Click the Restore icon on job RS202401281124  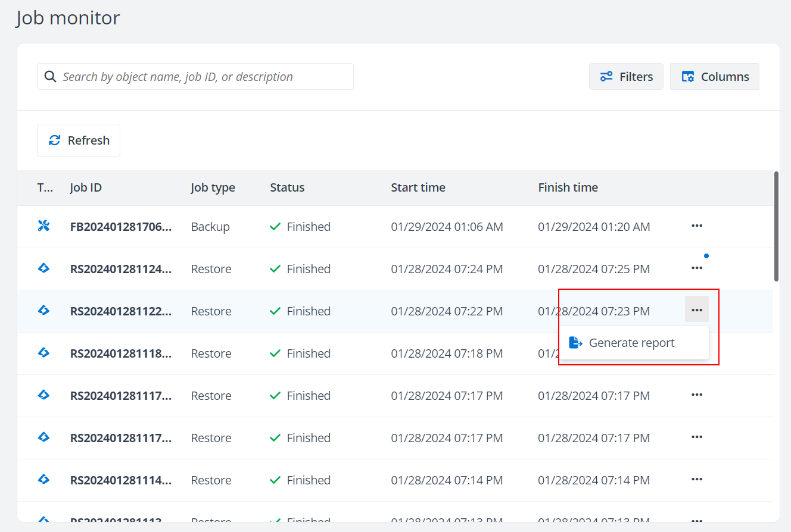(x=44, y=268)
